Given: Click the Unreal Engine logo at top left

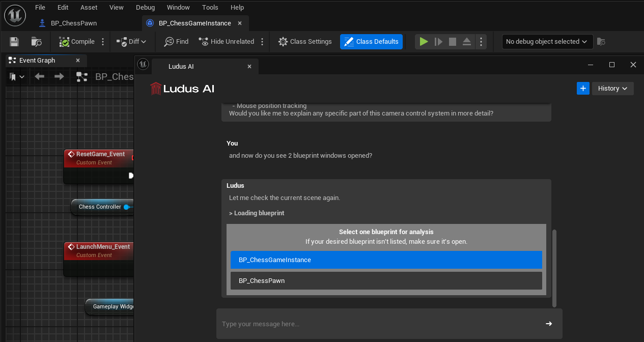Looking at the screenshot, I should [15, 15].
